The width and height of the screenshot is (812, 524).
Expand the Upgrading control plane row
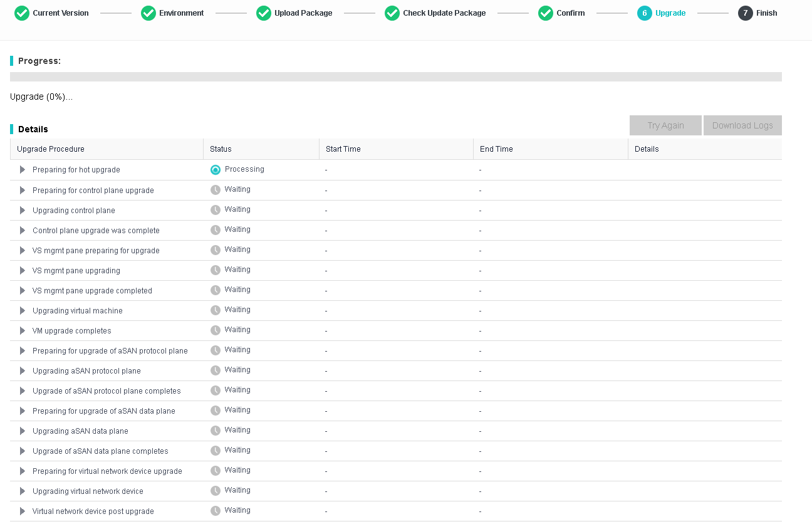pyautogui.click(x=23, y=210)
